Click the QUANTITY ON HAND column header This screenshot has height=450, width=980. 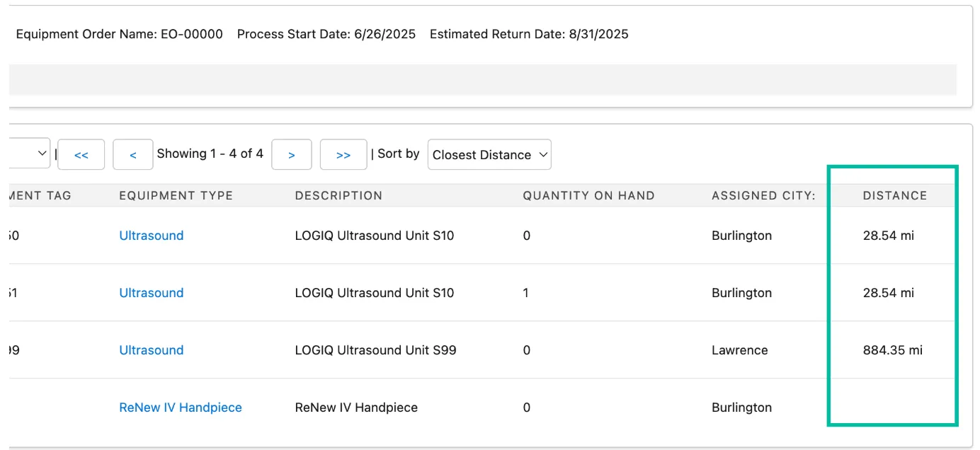pos(589,195)
